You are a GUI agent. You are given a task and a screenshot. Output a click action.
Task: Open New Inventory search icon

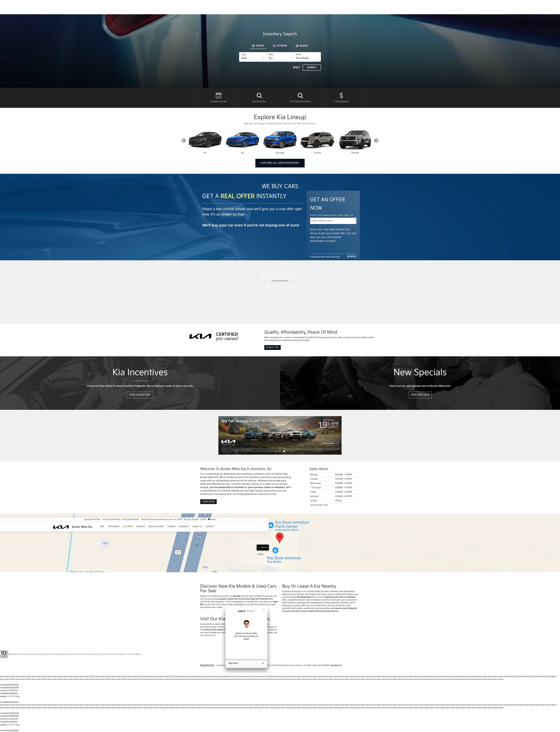tap(259, 95)
